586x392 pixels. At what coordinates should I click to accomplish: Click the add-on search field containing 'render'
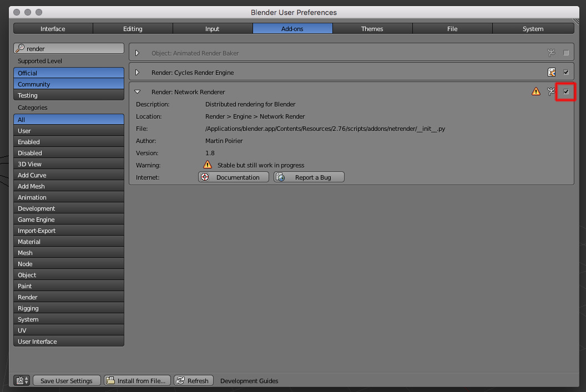pos(69,48)
